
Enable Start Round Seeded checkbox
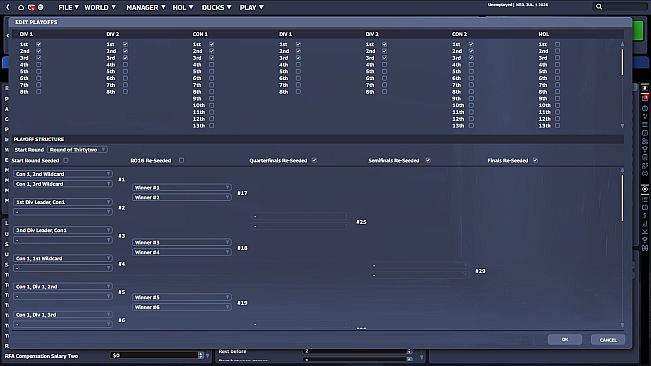[66, 160]
